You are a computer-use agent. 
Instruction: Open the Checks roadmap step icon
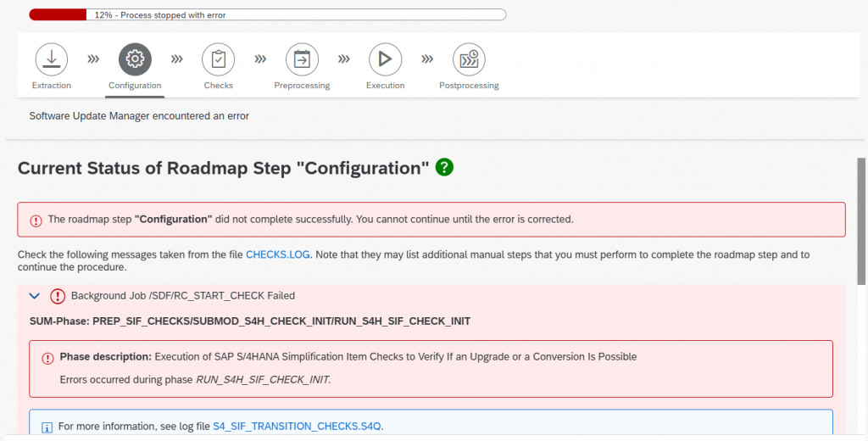pyautogui.click(x=218, y=59)
